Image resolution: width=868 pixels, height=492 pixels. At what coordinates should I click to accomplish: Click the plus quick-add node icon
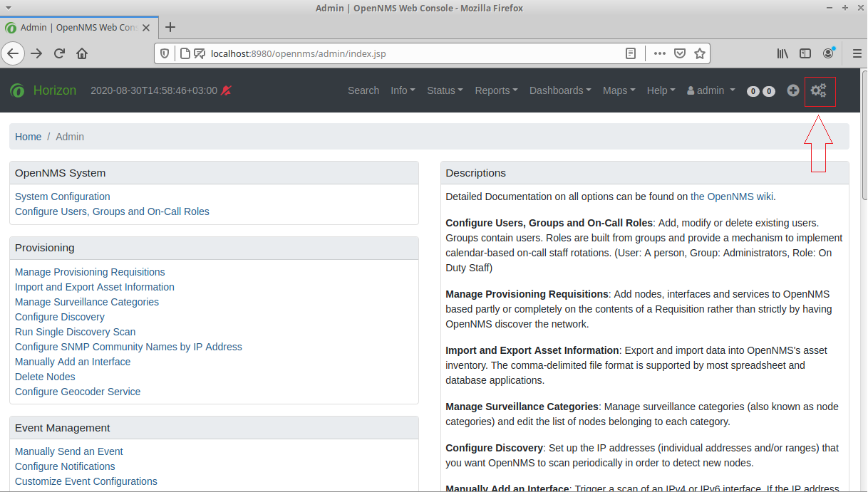(793, 90)
